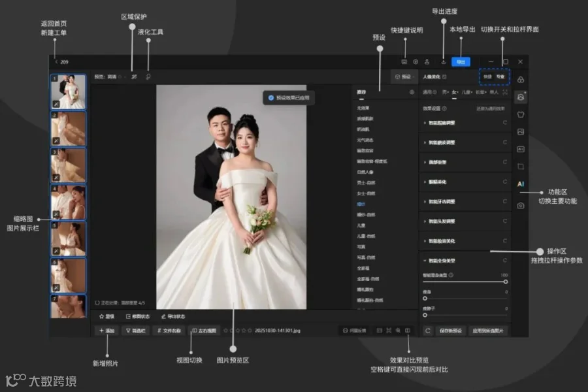Toggle the 左右视图 side-by-side view

click(204, 331)
